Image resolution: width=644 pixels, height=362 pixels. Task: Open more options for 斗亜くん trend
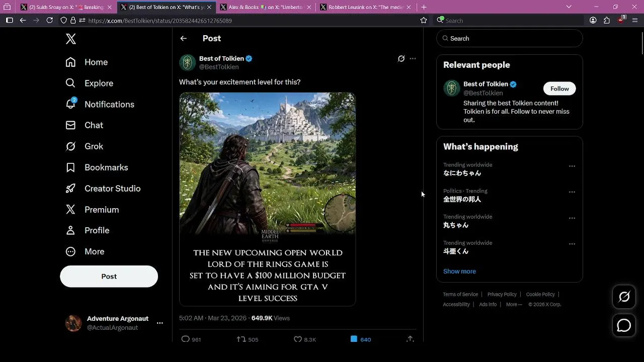572,244
